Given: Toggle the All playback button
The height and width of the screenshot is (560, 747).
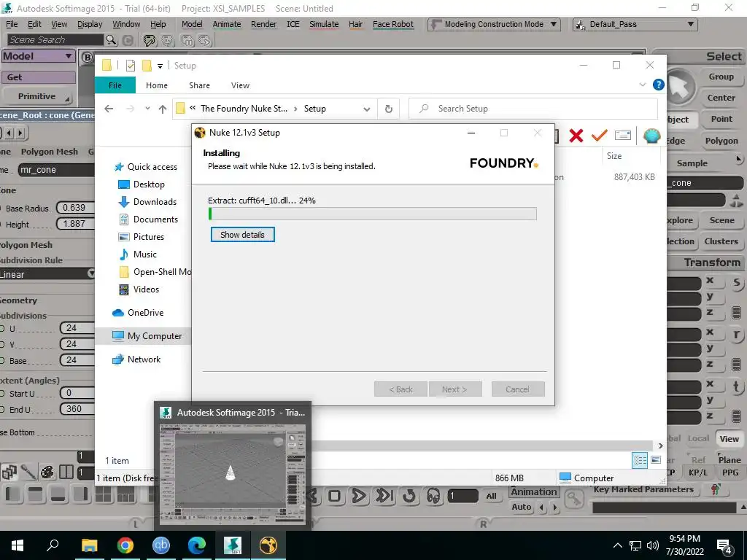Looking at the screenshot, I should tap(491, 496).
